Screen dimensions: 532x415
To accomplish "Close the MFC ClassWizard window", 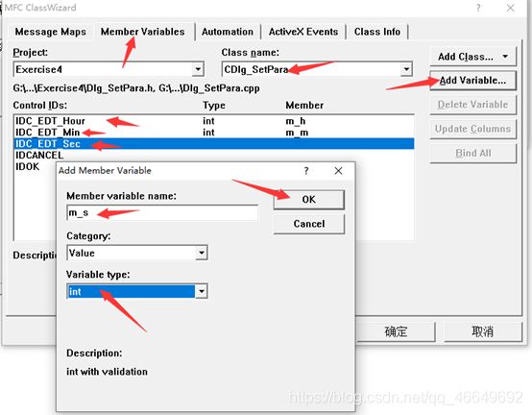I will 510,8.
